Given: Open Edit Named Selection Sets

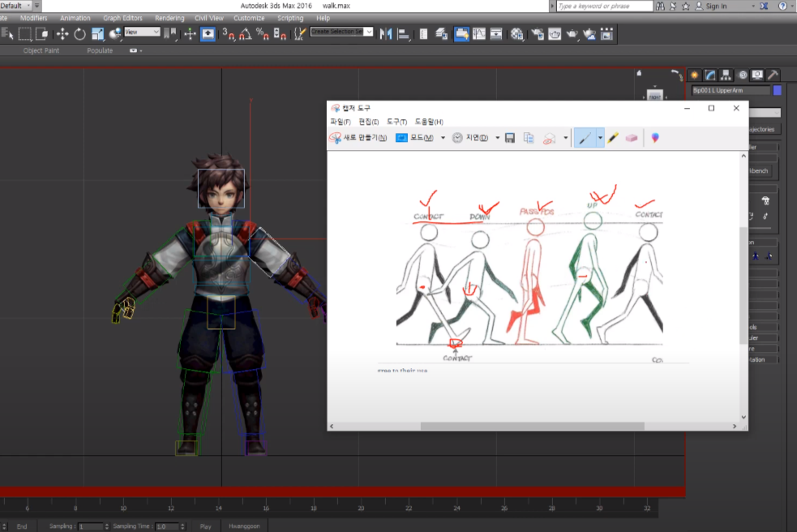Looking at the screenshot, I should pyautogui.click(x=300, y=34).
